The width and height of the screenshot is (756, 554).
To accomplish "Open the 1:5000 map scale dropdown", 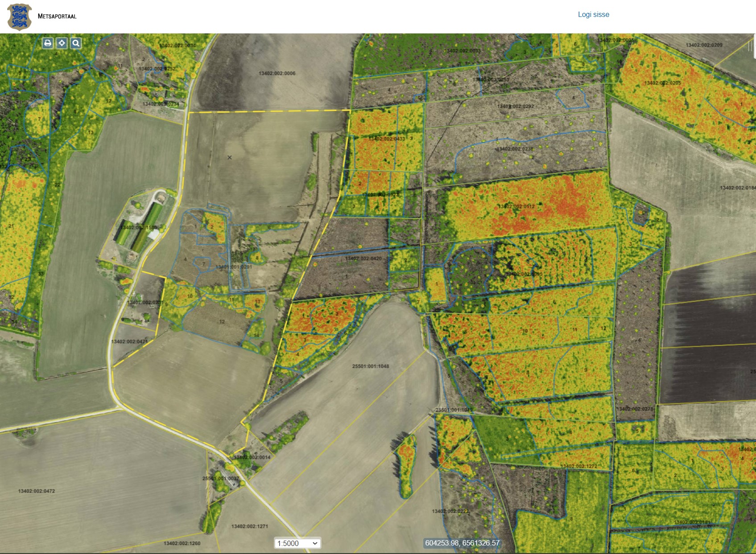I will 297,543.
